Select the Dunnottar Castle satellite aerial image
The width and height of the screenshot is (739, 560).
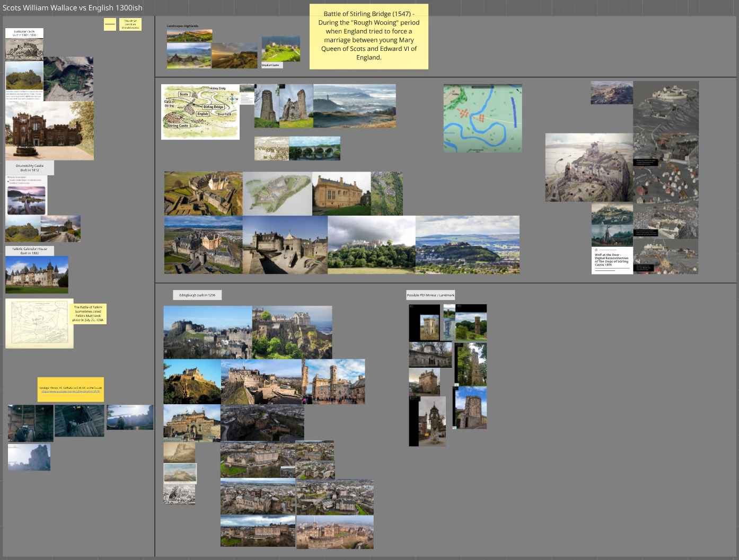68,78
